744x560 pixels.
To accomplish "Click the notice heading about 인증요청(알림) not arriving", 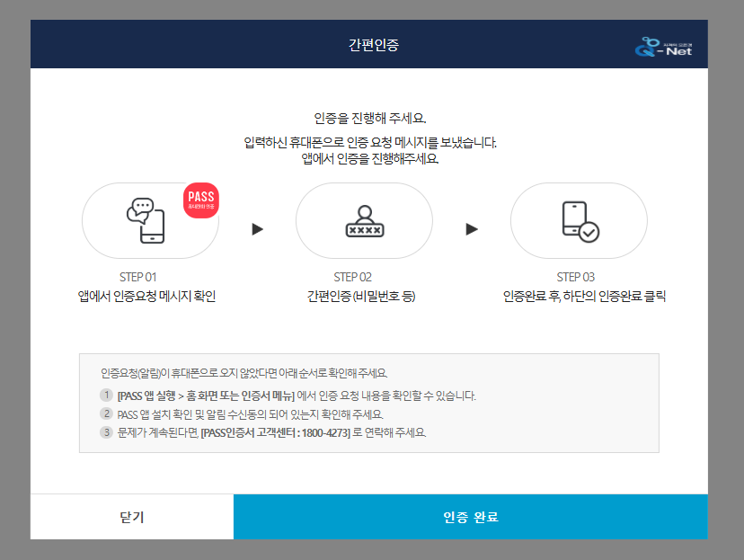I will pos(244,373).
